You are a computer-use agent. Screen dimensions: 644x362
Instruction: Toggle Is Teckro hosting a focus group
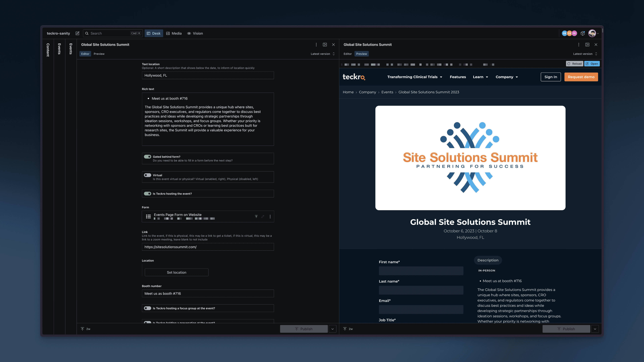[x=148, y=308]
